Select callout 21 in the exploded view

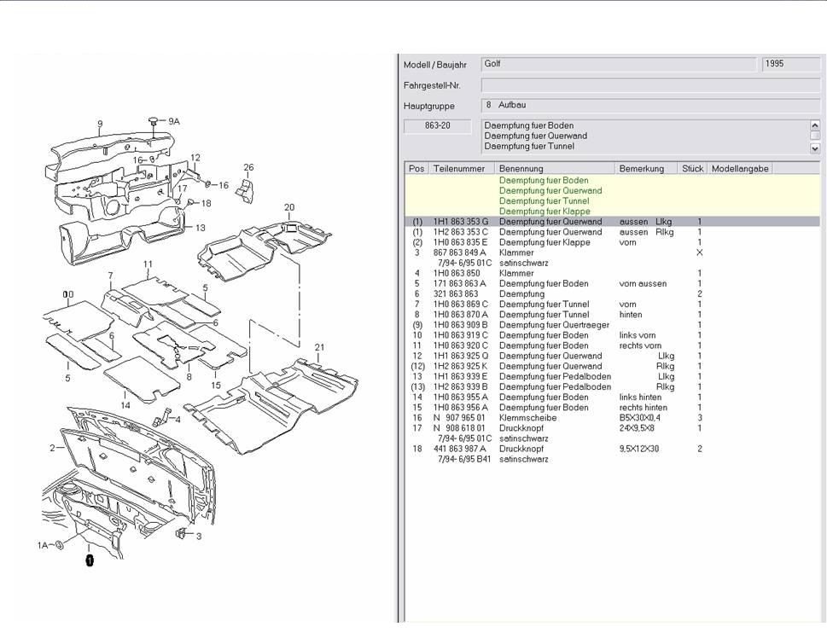coord(319,347)
